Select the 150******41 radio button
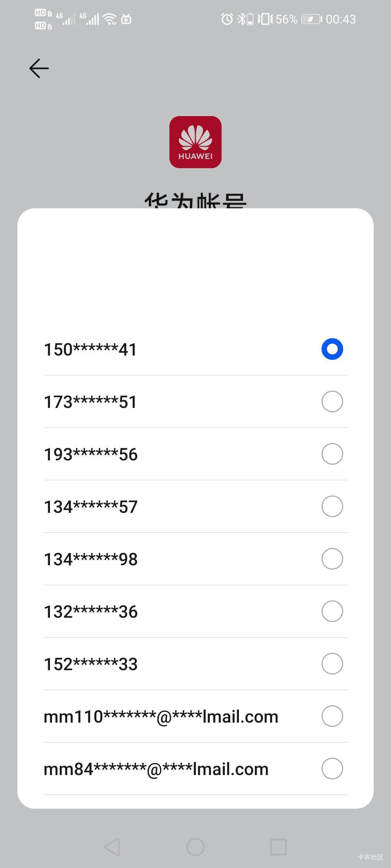The height and width of the screenshot is (868, 391). click(x=332, y=349)
